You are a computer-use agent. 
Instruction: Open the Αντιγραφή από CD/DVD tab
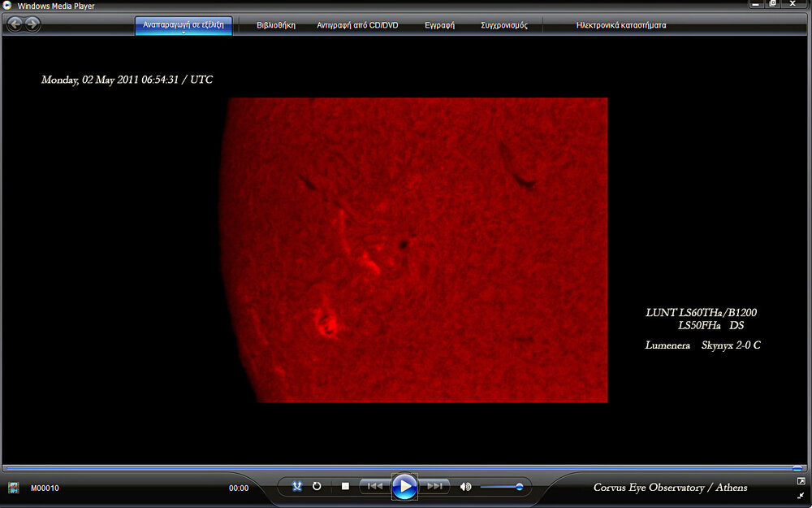point(357,25)
